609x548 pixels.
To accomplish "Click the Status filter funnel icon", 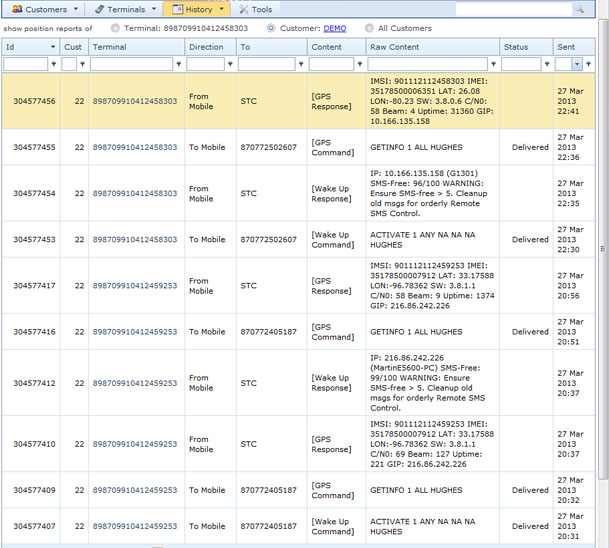I will coord(547,64).
